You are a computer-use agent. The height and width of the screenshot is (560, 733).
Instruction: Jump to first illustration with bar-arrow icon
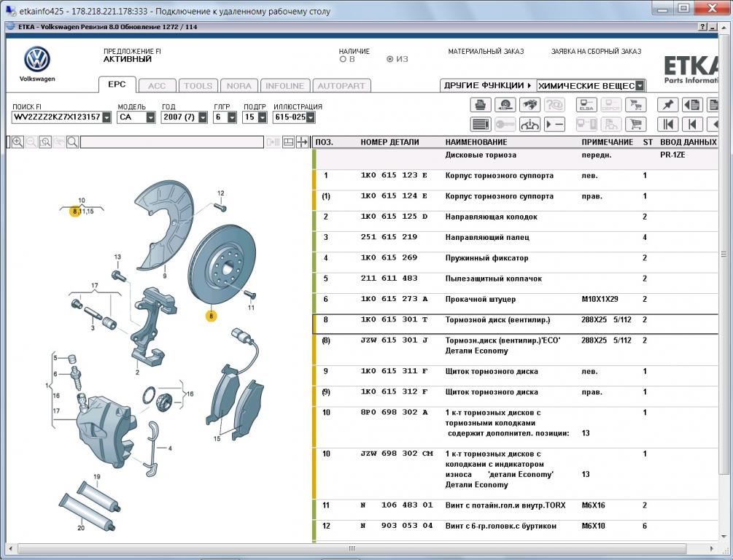coord(667,125)
